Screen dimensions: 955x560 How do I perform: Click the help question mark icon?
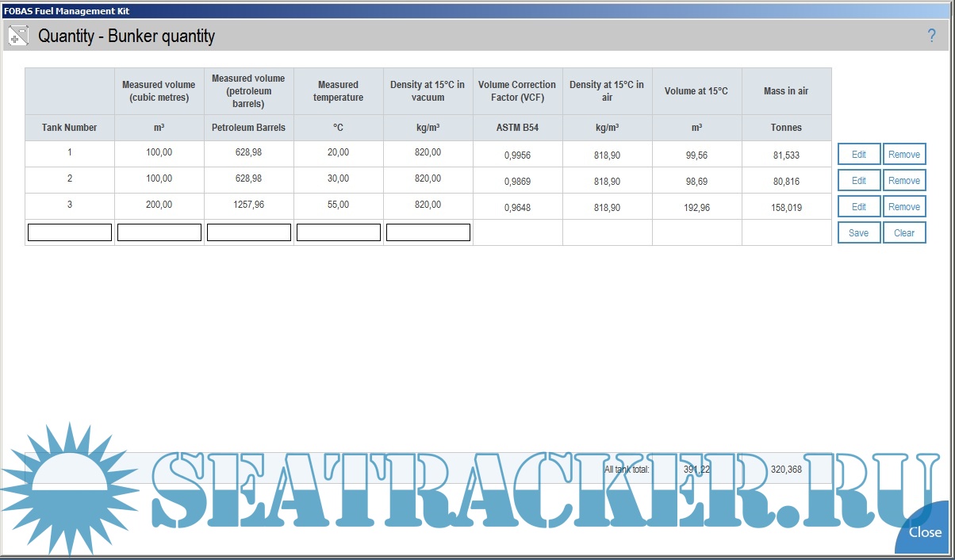(932, 36)
